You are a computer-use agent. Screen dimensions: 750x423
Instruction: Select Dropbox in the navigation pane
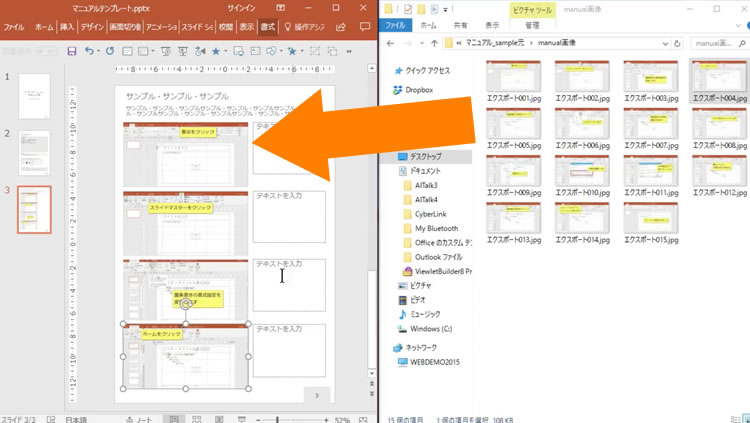coord(418,90)
